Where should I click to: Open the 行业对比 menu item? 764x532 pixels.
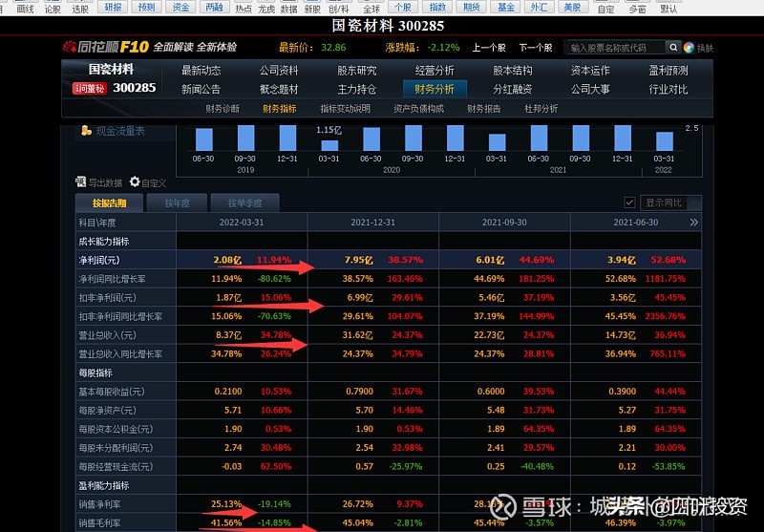click(x=668, y=90)
